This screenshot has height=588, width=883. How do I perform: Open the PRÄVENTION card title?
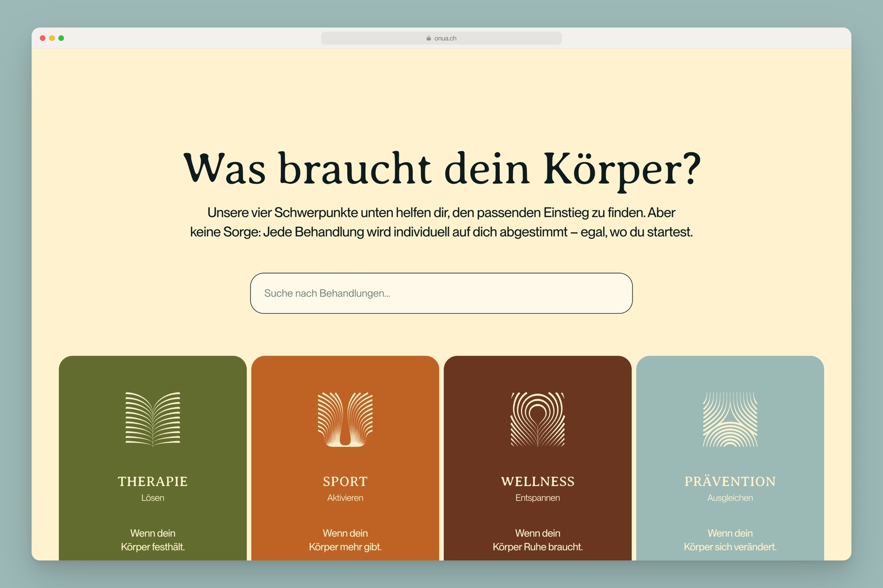pos(730,481)
